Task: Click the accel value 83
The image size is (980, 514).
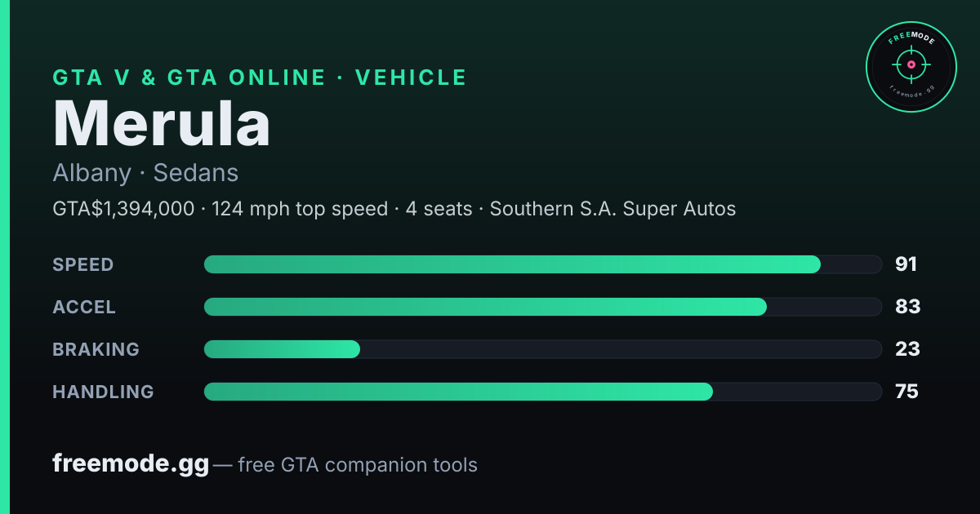Action: pyautogui.click(x=907, y=307)
